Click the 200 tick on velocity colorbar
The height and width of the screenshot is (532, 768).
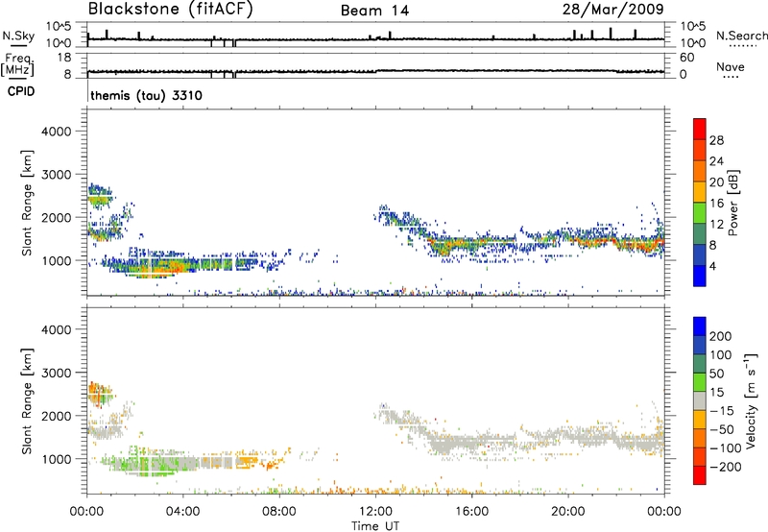tap(721, 336)
